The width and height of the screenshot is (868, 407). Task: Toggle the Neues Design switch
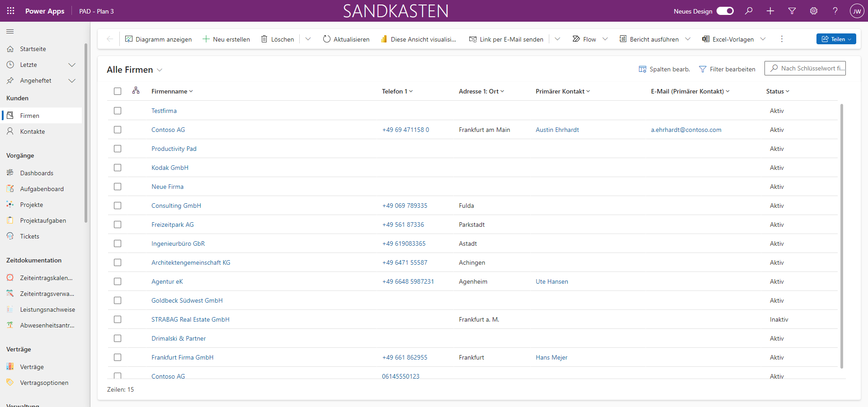point(725,11)
